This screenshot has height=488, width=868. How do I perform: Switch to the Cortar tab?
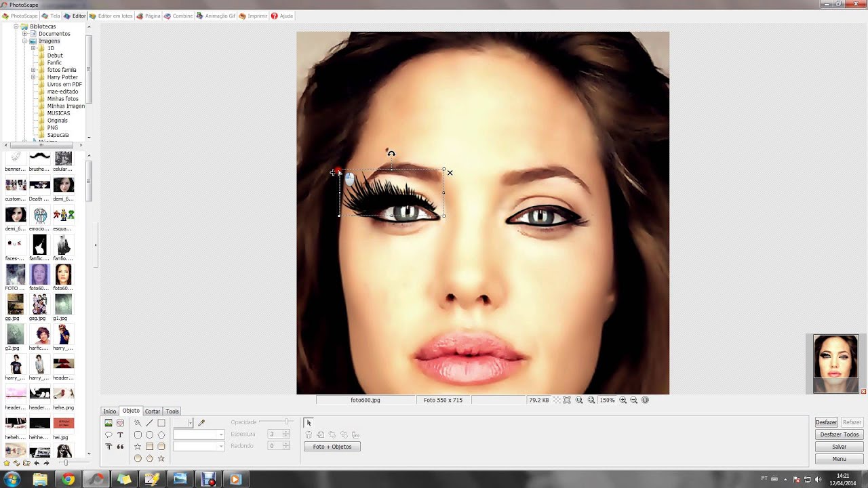click(153, 411)
